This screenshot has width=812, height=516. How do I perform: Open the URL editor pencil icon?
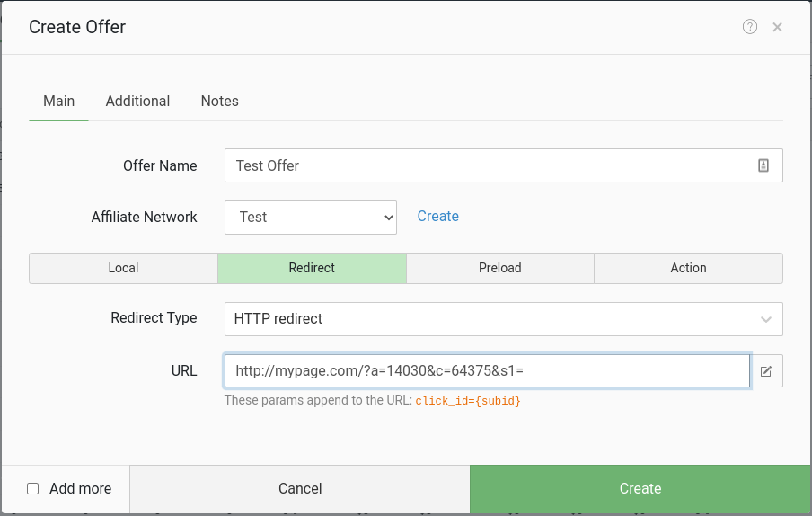(766, 371)
